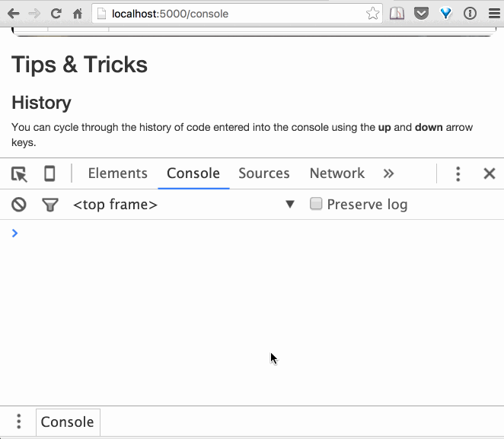
Task: Click the browser back arrow
Action: point(13,14)
